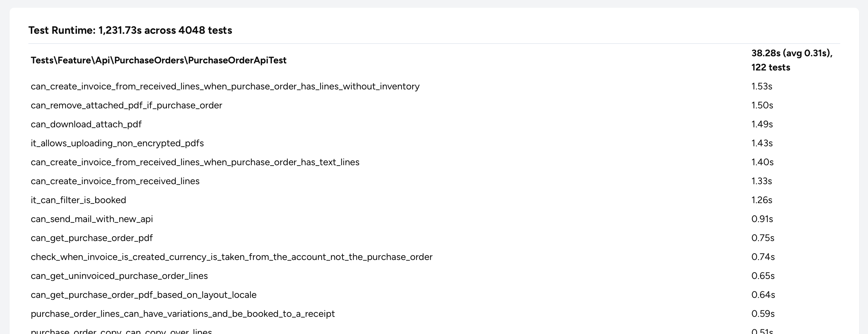
Task: Select the can_get_purchase_order_pdf test name
Action: (x=92, y=238)
